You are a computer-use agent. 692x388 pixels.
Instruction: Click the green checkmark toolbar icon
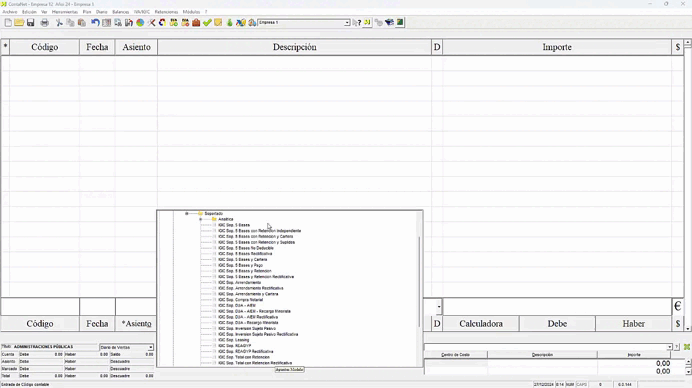(207, 23)
